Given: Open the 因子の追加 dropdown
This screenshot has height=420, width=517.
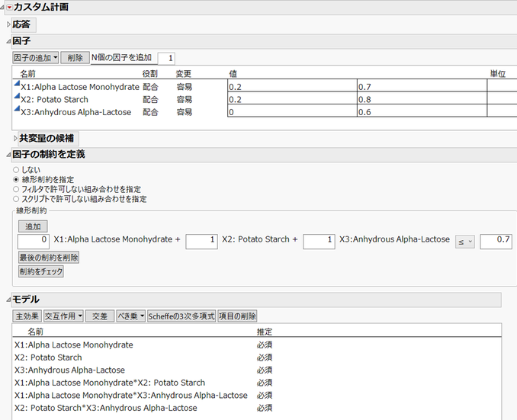Looking at the screenshot, I should pyautogui.click(x=36, y=58).
